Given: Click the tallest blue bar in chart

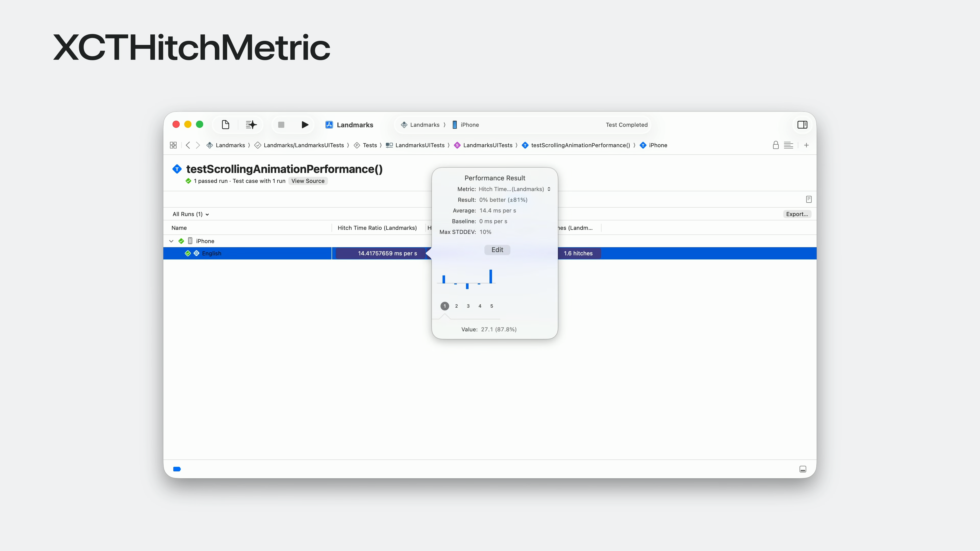Looking at the screenshot, I should pos(491,277).
